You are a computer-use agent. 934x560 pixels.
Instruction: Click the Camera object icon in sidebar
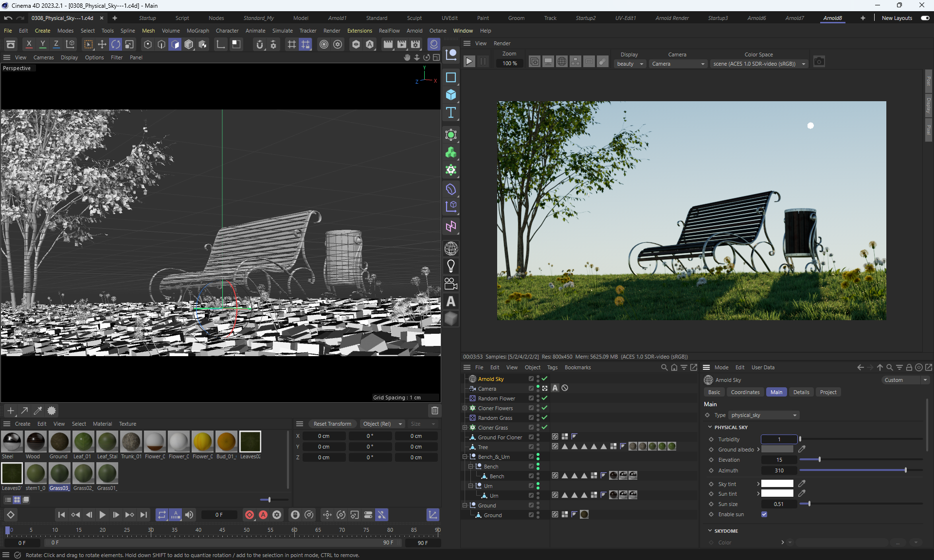[x=451, y=284]
